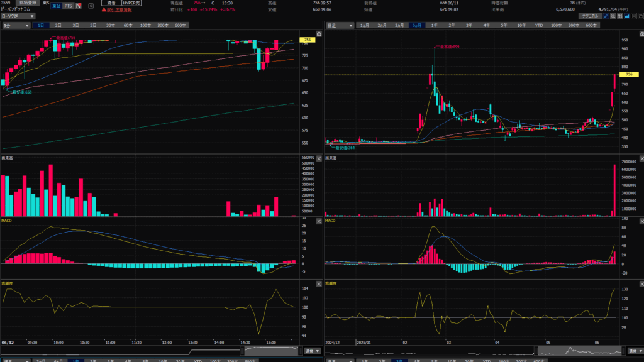Click the HYPER売 button

click(132, 3)
